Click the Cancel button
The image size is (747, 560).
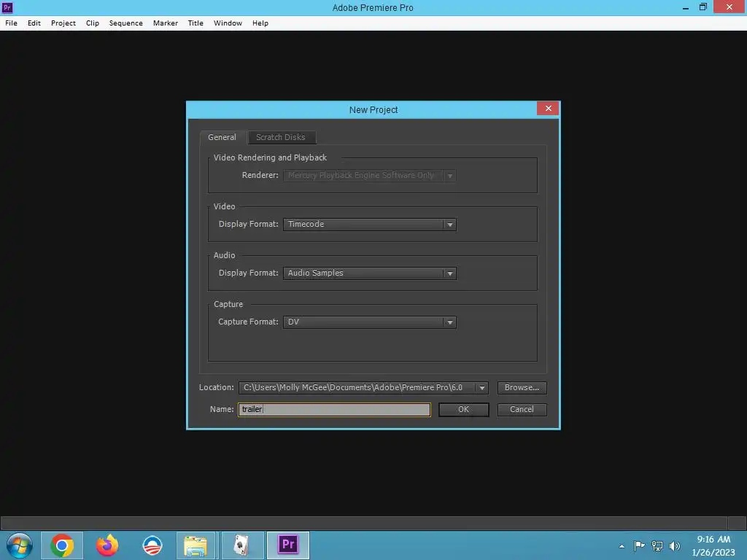pos(522,410)
